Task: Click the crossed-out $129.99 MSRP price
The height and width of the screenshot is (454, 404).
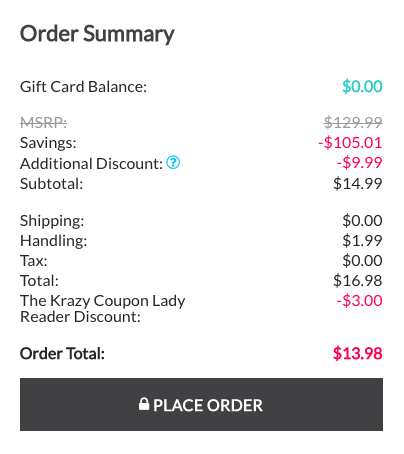Action: coord(353,122)
